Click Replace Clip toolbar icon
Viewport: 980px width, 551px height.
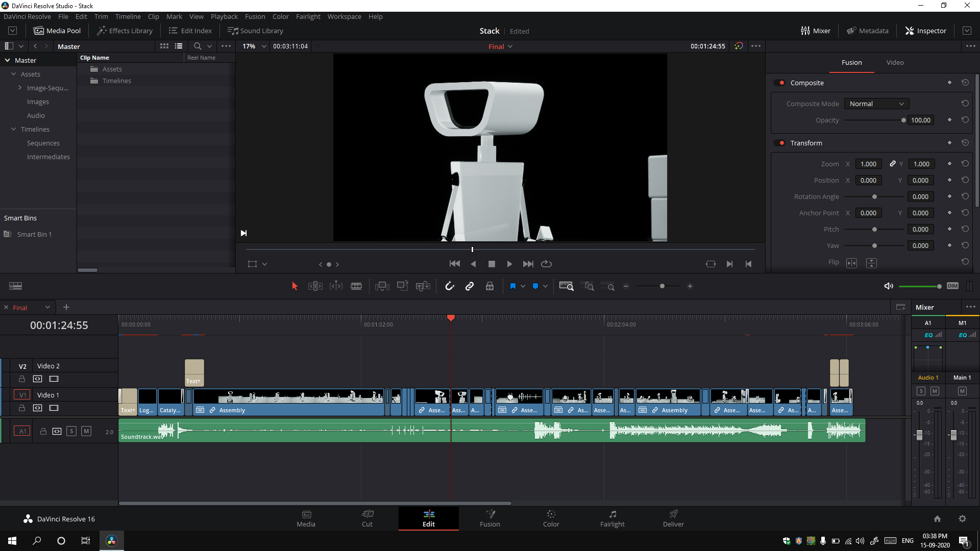point(423,286)
